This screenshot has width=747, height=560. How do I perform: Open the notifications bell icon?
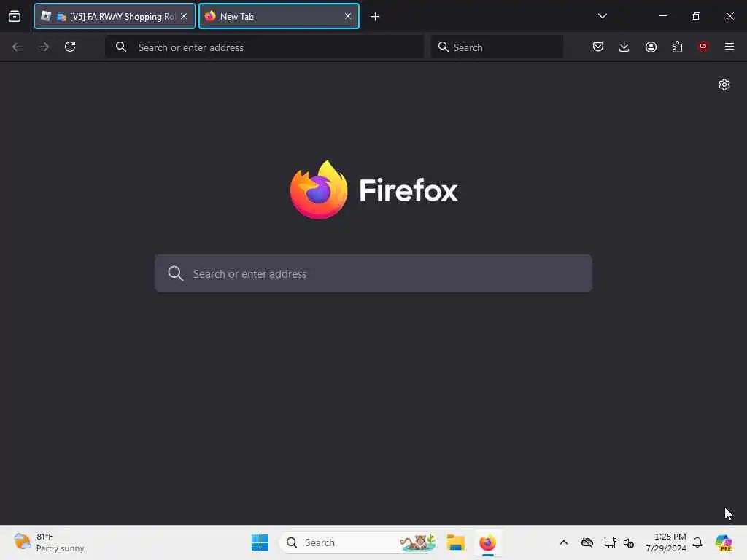pos(697,542)
